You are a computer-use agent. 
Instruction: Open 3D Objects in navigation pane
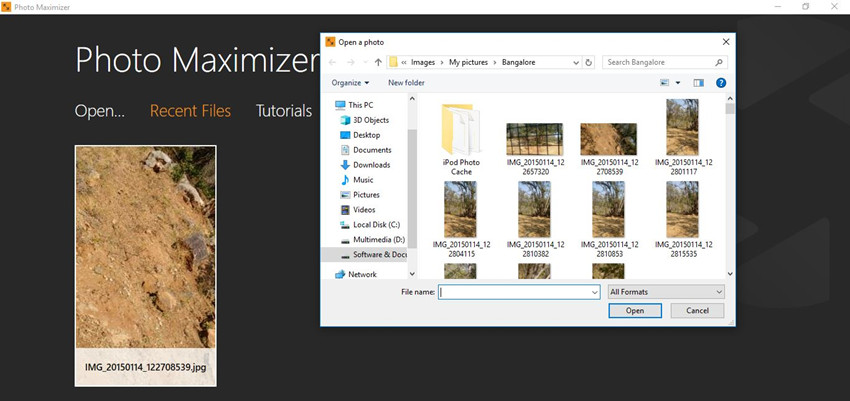(370, 120)
